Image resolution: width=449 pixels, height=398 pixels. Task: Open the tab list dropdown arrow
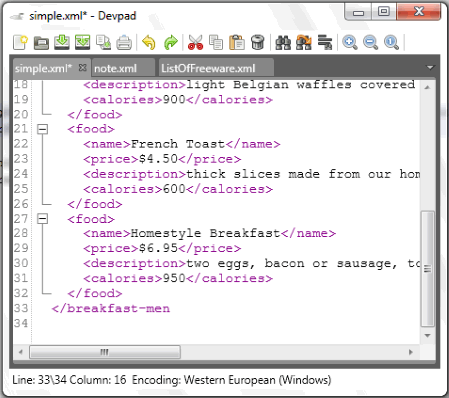[x=430, y=68]
